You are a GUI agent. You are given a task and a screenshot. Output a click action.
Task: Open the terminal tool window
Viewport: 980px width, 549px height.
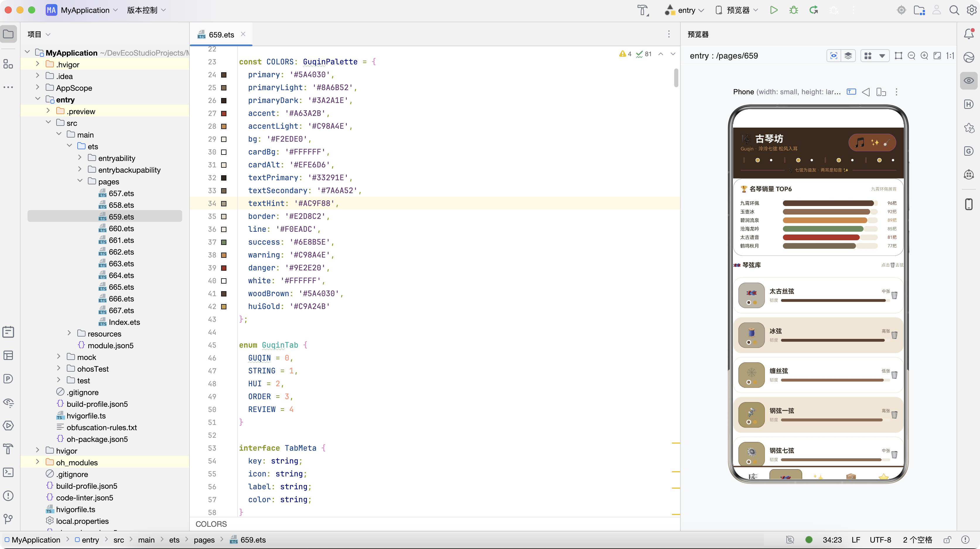pyautogui.click(x=8, y=472)
